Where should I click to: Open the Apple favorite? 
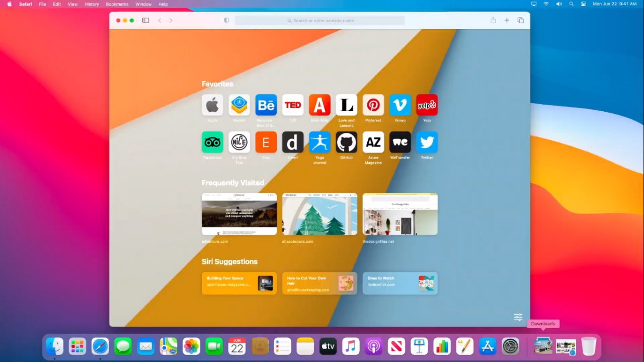click(x=212, y=105)
